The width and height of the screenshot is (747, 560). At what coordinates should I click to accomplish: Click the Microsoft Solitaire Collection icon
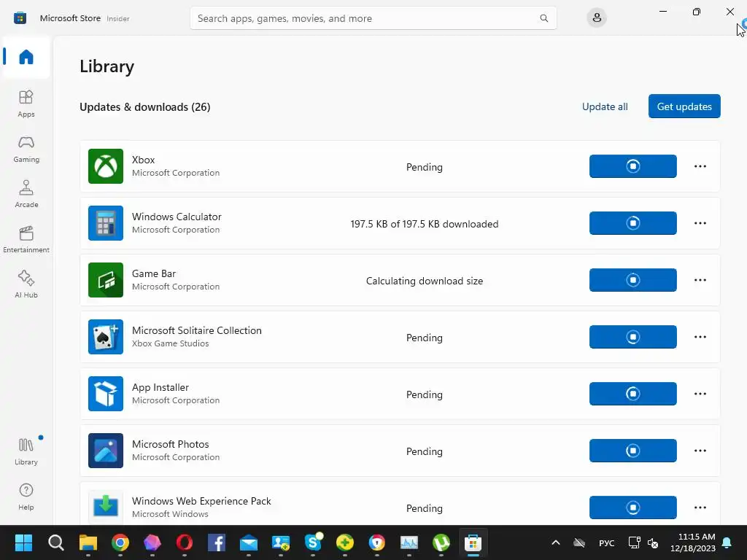(x=106, y=337)
